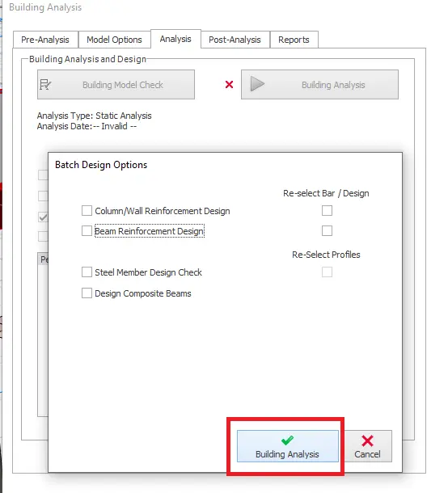Click the red X Cancel button
Viewport: 448px width, 493px height.
click(x=367, y=446)
